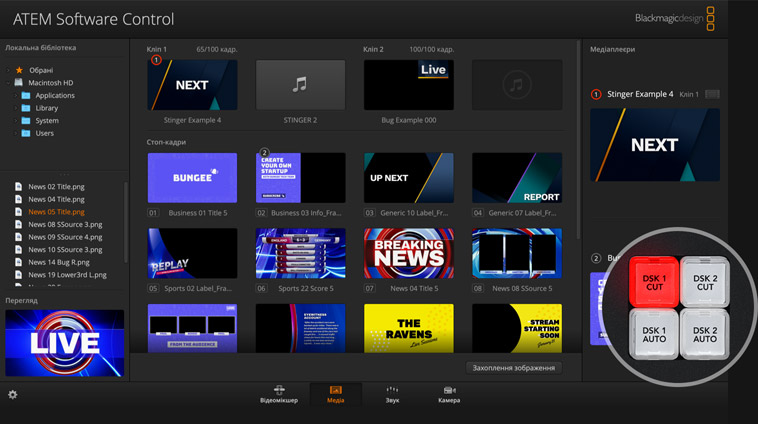
Task: Select the Breaking News still thumbnail
Action: pyautogui.click(x=408, y=253)
